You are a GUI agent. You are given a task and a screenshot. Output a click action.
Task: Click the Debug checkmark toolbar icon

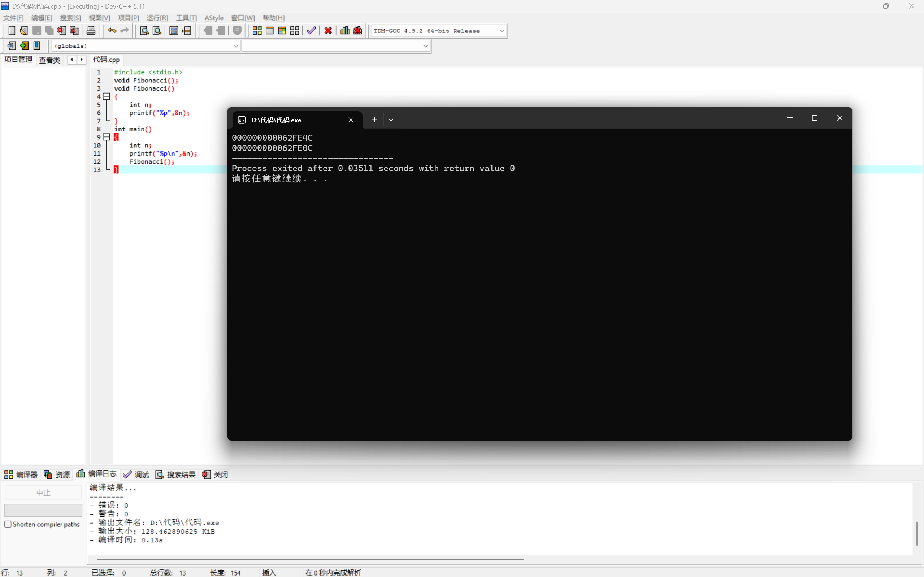click(x=311, y=31)
